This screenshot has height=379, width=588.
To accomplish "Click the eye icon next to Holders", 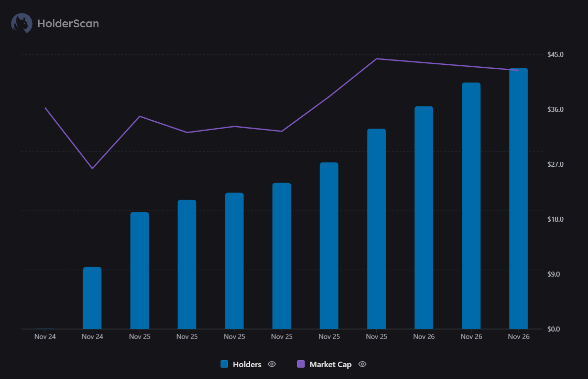I will point(271,364).
